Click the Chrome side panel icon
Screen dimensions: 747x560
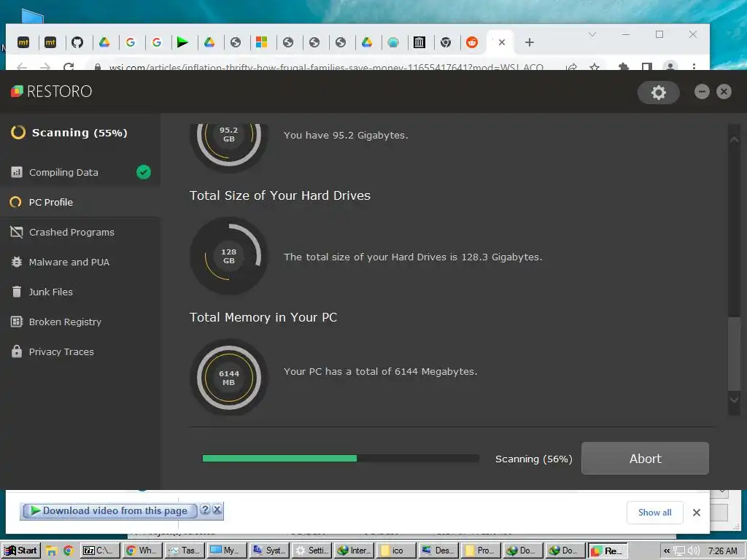pyautogui.click(x=646, y=67)
